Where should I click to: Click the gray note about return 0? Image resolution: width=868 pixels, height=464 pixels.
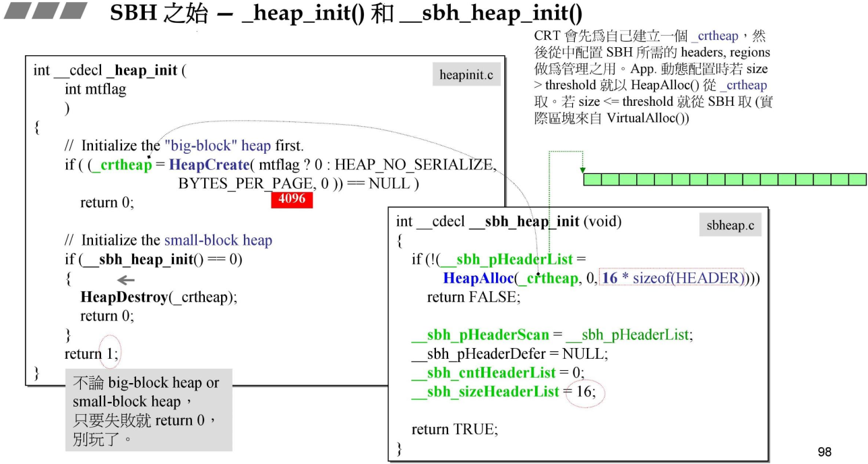pyautogui.click(x=148, y=410)
